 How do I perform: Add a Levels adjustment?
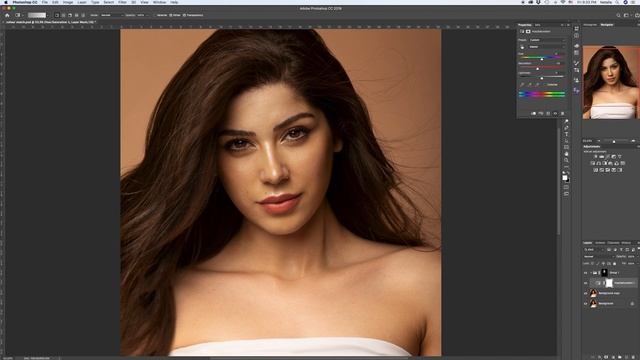[x=602, y=156]
